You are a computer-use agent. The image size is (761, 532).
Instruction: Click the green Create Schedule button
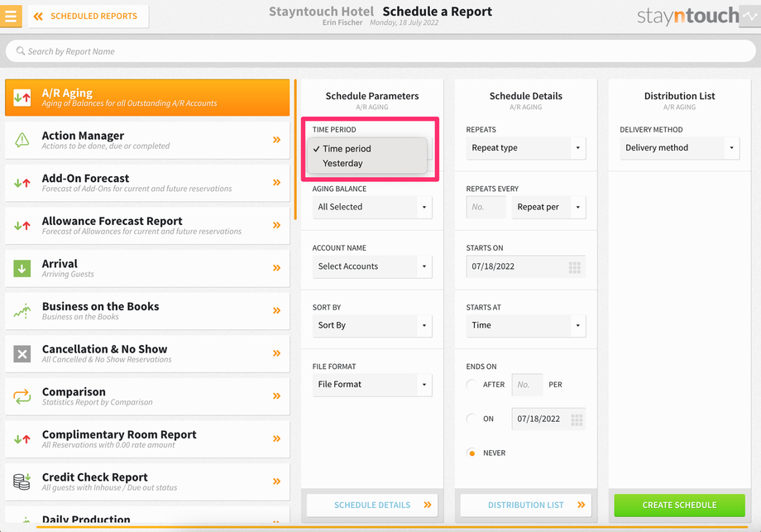679,506
